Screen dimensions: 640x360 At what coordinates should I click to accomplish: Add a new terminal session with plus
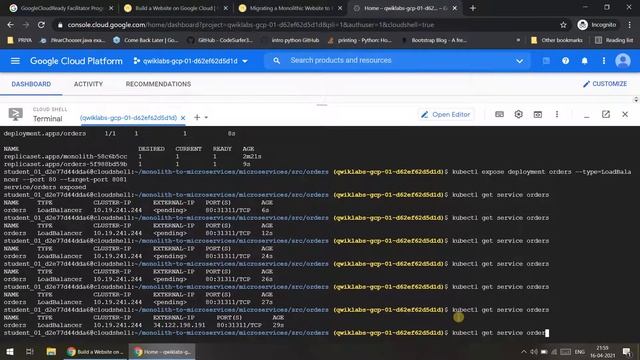(197, 118)
